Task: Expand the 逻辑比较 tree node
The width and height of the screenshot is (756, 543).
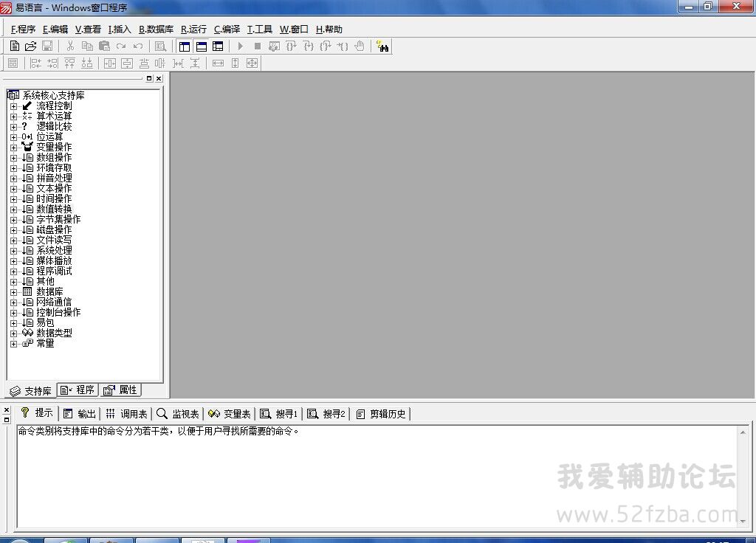Action: (x=13, y=127)
